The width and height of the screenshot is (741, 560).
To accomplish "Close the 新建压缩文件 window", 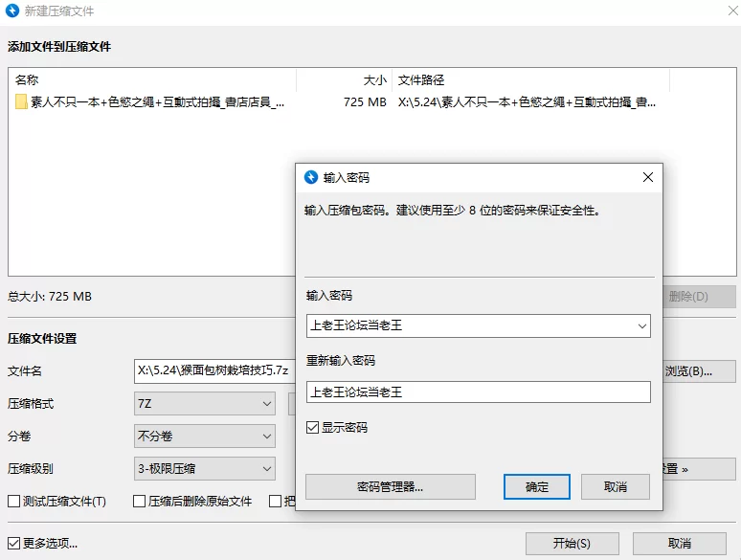I will coord(733,11).
